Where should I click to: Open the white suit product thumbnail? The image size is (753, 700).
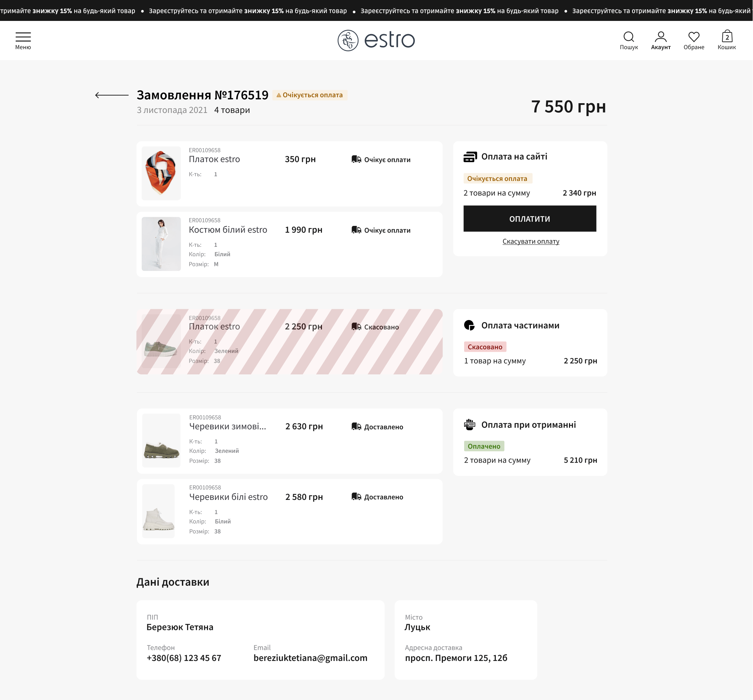tap(161, 244)
